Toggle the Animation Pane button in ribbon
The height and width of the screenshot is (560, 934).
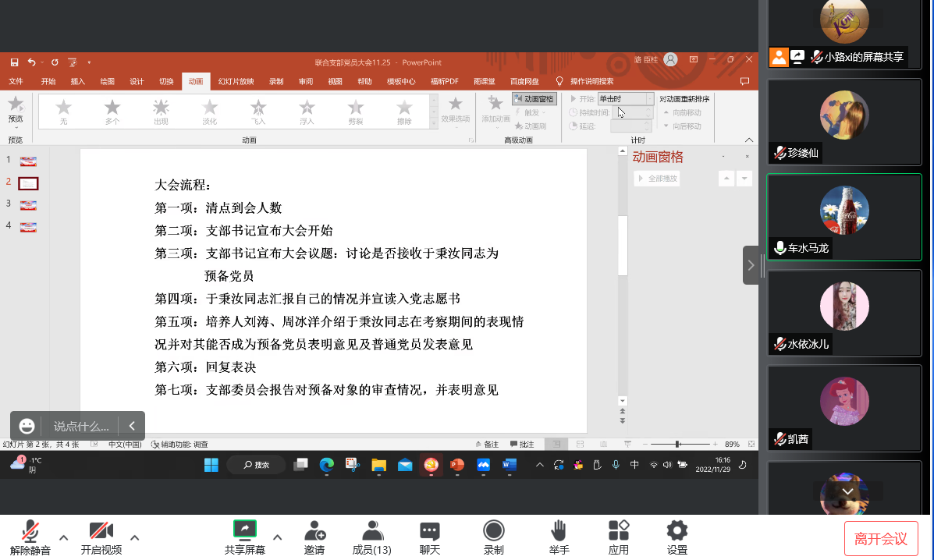tap(534, 99)
